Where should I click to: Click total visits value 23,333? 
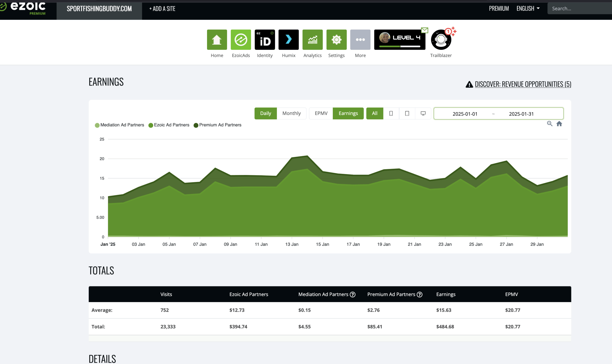168,327
